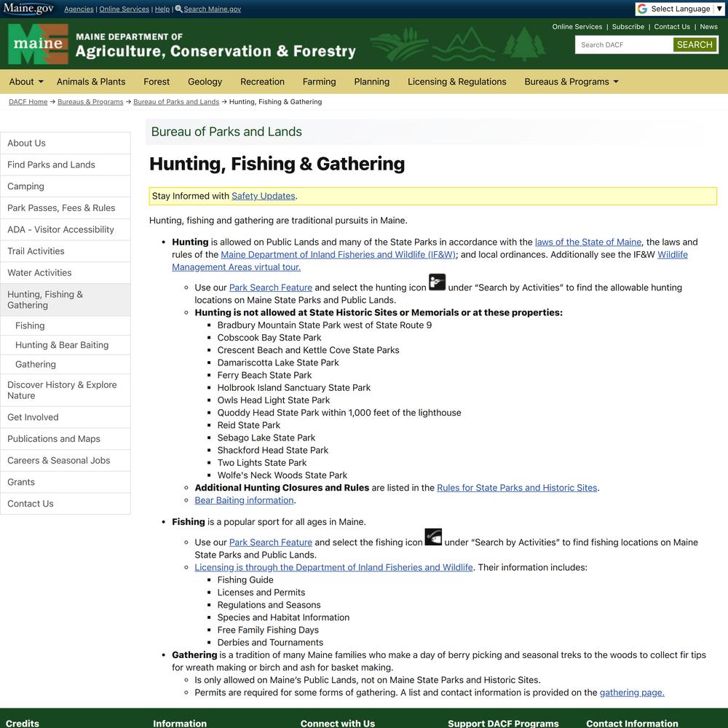Click the fishing activity icon

click(x=433, y=537)
